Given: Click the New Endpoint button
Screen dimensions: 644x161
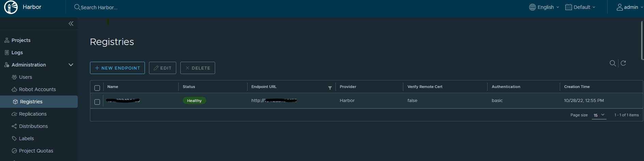Looking at the screenshot, I should pyautogui.click(x=117, y=68).
